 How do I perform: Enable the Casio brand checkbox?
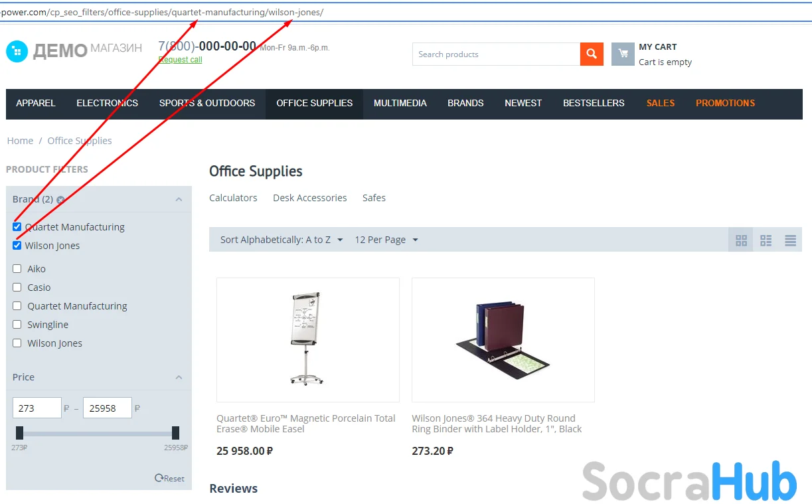click(17, 288)
